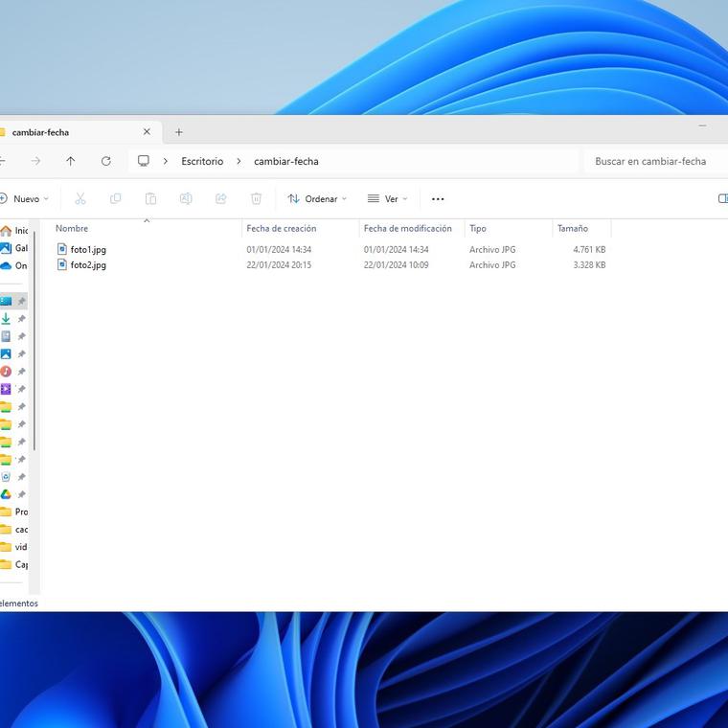The height and width of the screenshot is (728, 728).
Task: Open the Ver view options dropdown
Action: (x=387, y=198)
